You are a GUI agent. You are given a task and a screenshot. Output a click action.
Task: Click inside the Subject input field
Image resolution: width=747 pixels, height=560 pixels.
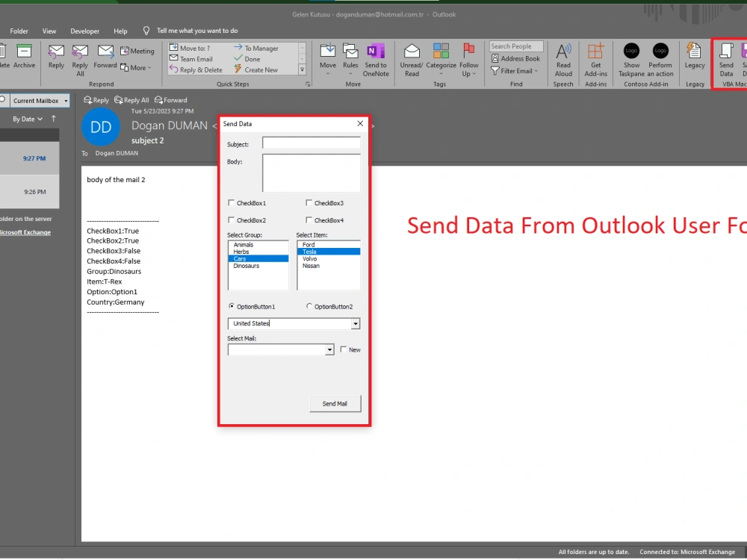(x=311, y=143)
